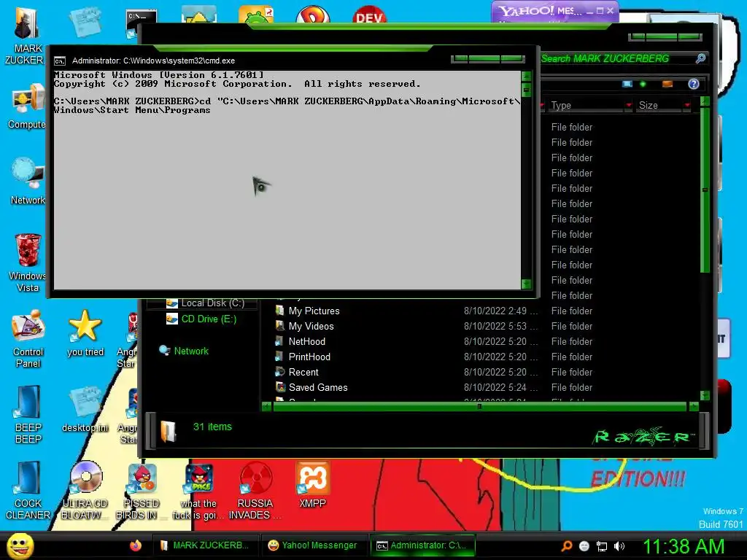The height and width of the screenshot is (560, 747).
Task: Select the My Pictures folder row
Action: point(434,311)
